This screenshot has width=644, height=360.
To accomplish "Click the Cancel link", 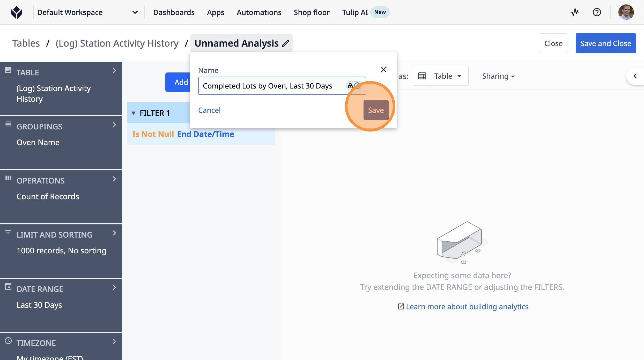I will coord(209,110).
